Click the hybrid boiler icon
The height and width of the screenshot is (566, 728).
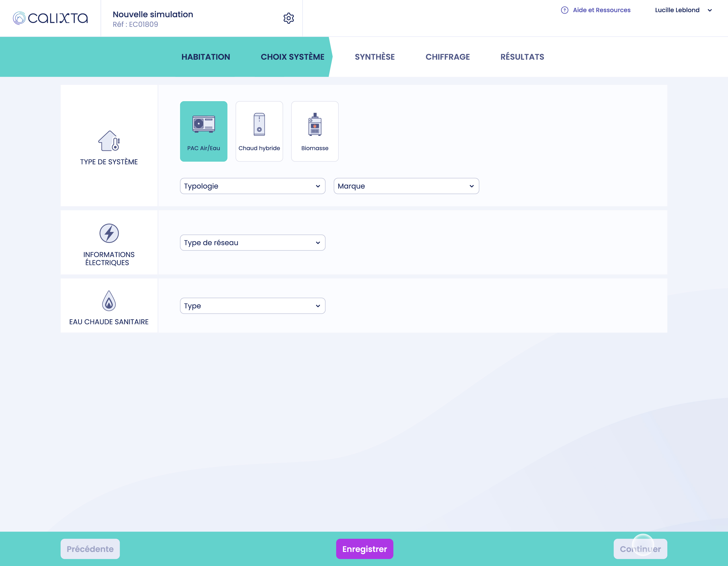[259, 124]
